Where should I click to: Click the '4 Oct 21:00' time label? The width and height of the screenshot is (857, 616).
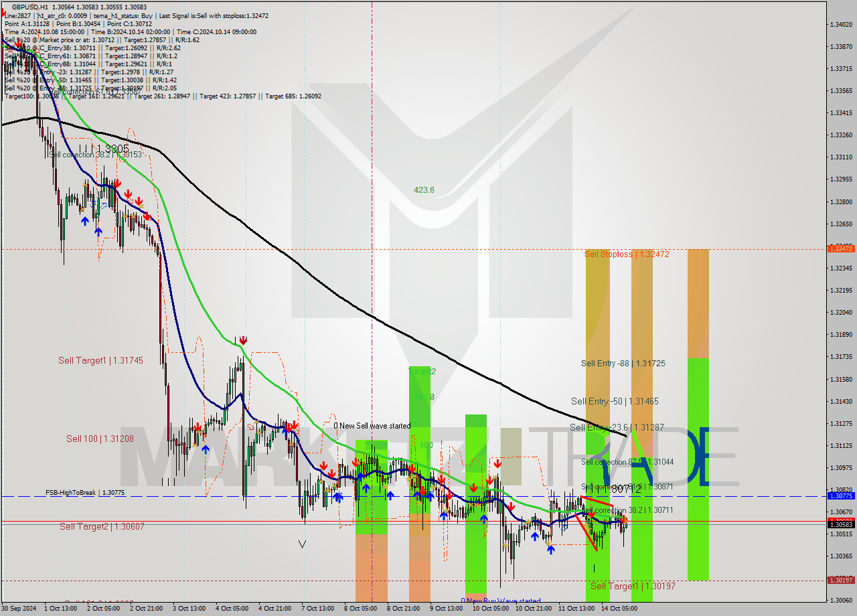[275, 609]
